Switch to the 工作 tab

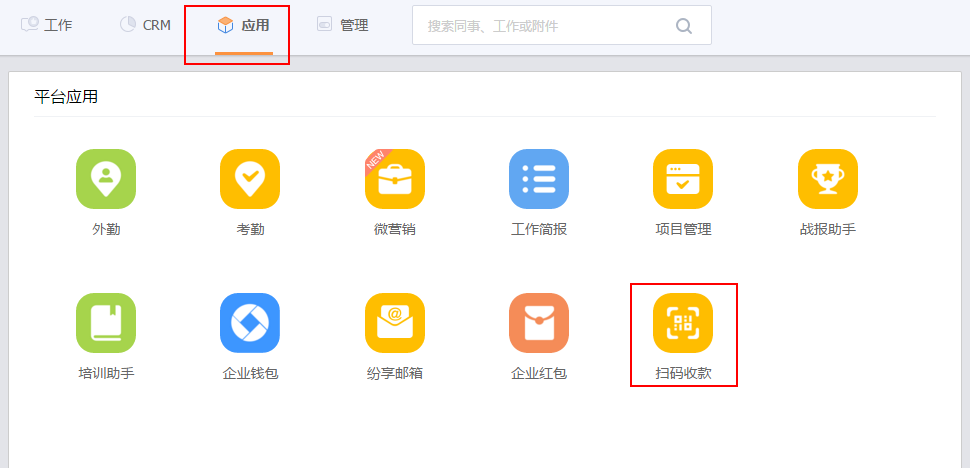pos(47,25)
